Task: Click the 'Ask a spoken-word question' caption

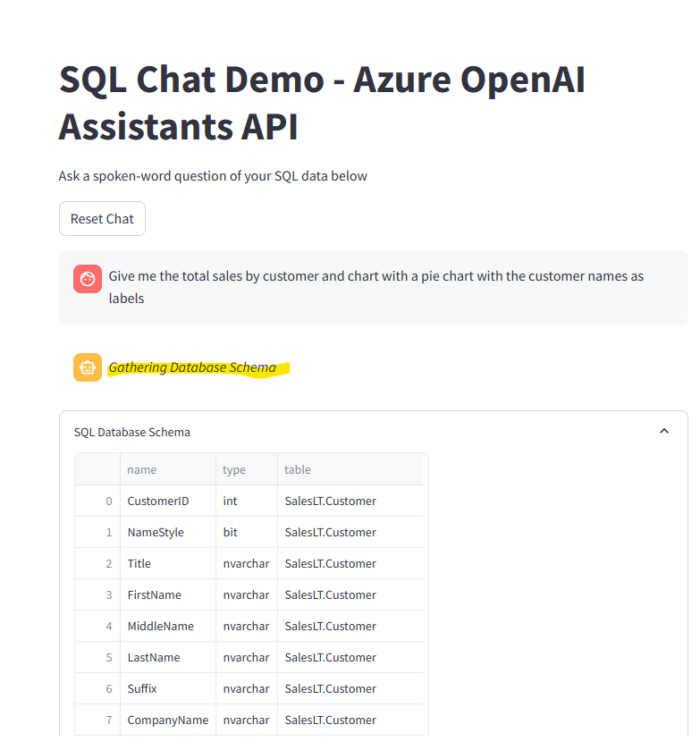Action: point(213,176)
